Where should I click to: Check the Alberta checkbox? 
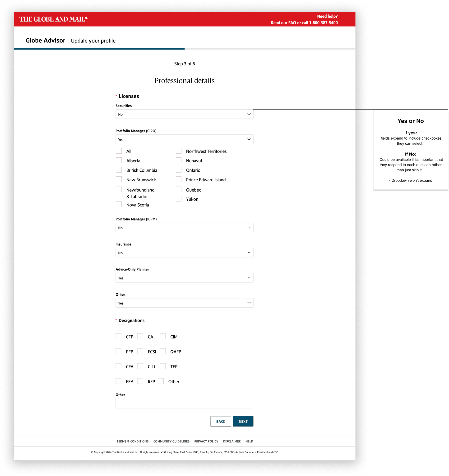[119, 160]
